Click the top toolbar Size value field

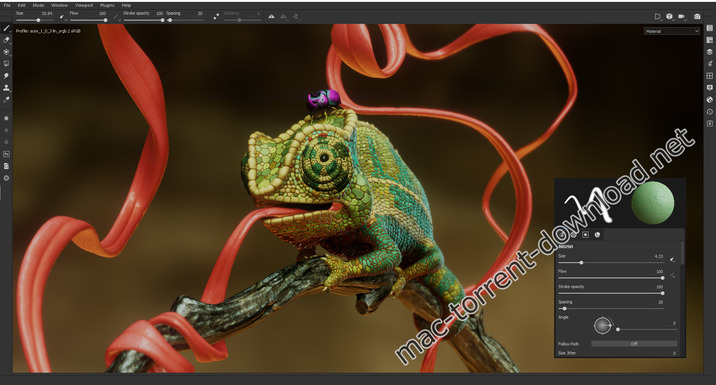pyautogui.click(x=47, y=14)
